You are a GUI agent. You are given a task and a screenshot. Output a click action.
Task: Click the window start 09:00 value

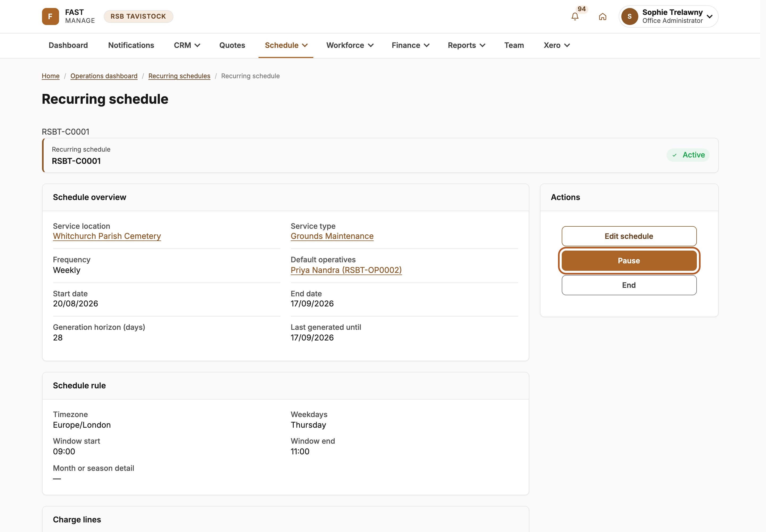64,451
